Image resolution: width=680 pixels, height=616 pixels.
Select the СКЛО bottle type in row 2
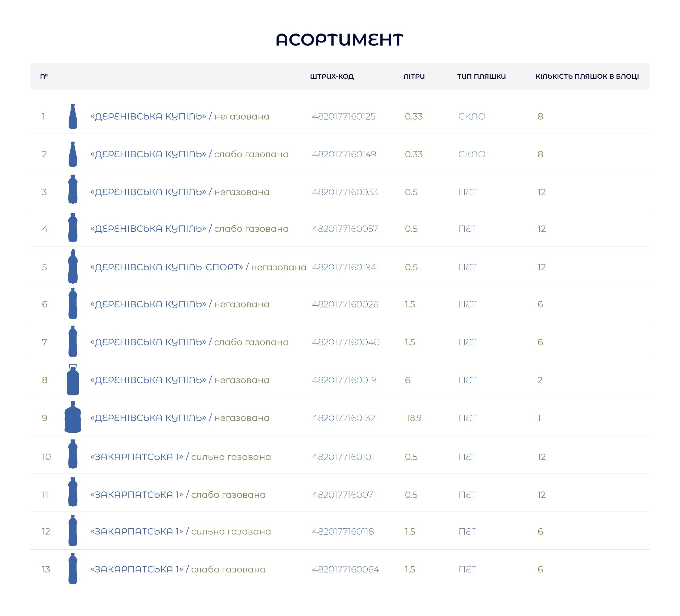pos(472,154)
